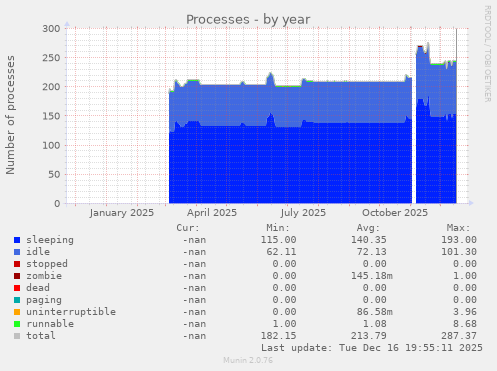Click the runnable minimum value 1.00
Image resolution: width=497 pixels, height=371 pixels.
tap(284, 324)
